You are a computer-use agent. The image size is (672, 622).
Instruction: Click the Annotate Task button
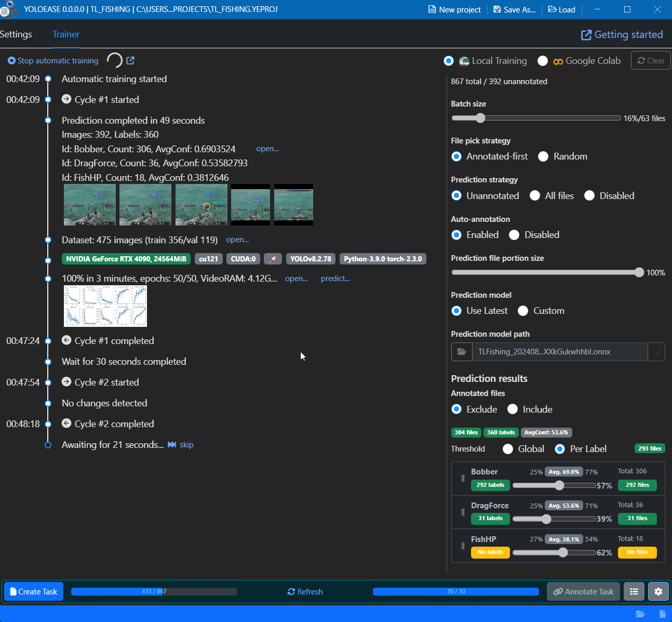(583, 591)
